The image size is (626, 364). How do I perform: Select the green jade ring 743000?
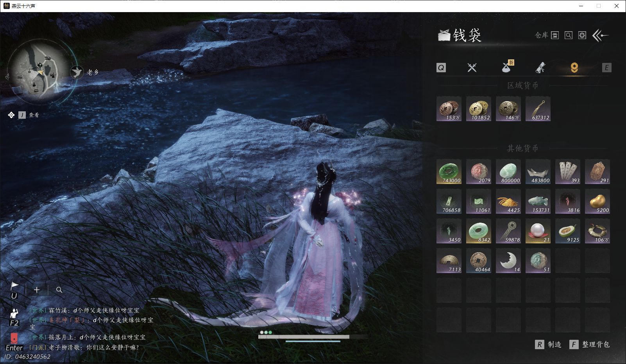click(x=449, y=171)
